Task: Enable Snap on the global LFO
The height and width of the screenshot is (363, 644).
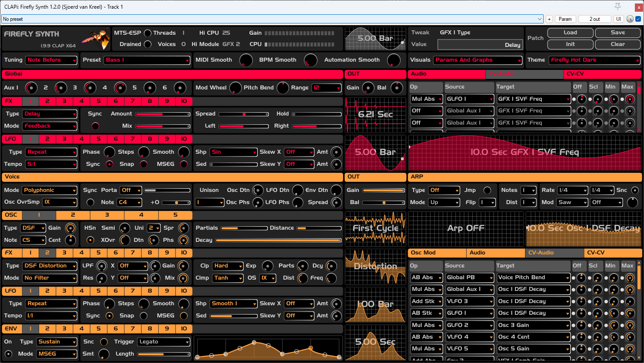Action: [143, 164]
